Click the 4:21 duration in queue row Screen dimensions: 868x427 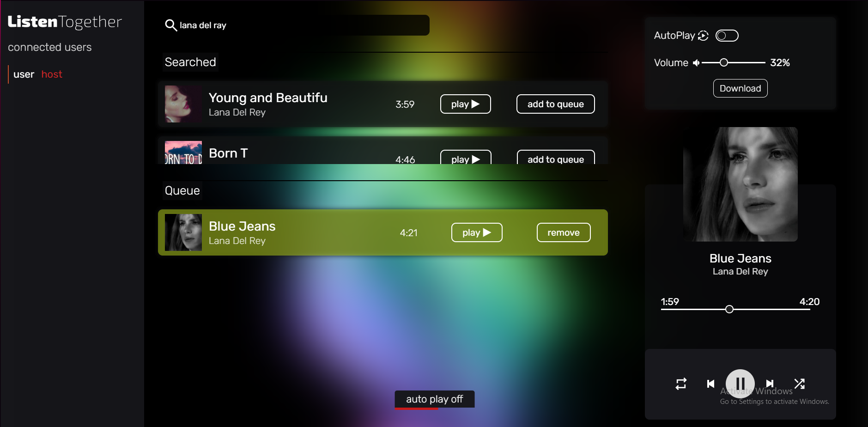[x=408, y=233]
